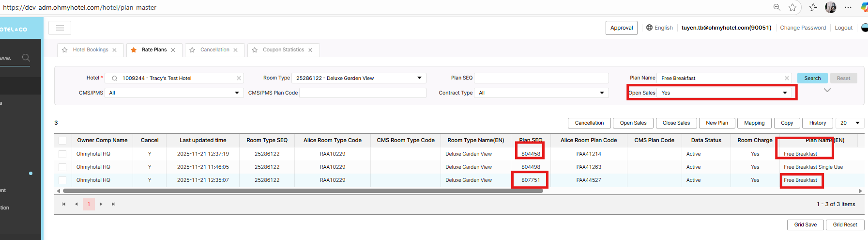This screenshot has width=868, height=240.
Task: Click the horizontal grid scrollbar
Action: pyautogui.click(x=303, y=191)
